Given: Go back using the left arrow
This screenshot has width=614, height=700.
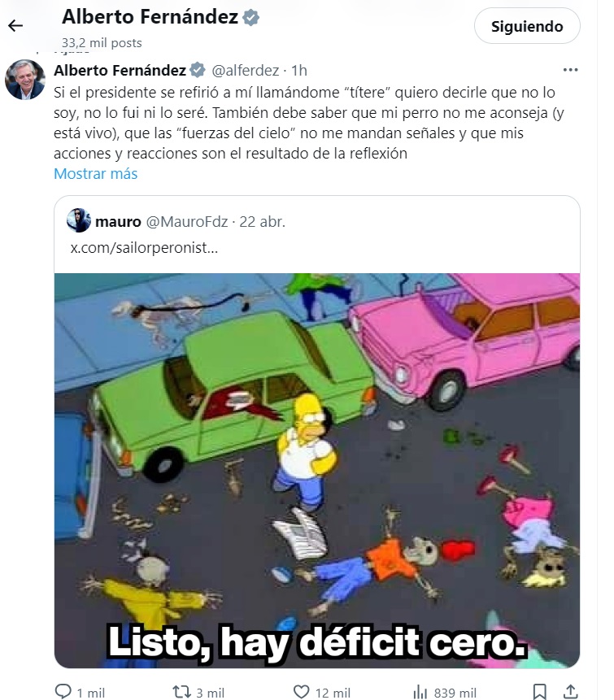Looking at the screenshot, I should tap(15, 26).
